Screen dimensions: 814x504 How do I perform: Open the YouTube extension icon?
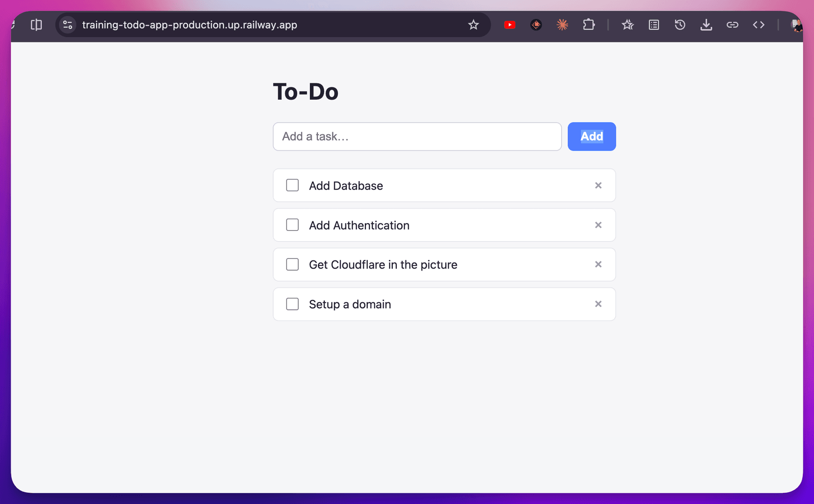tap(510, 25)
